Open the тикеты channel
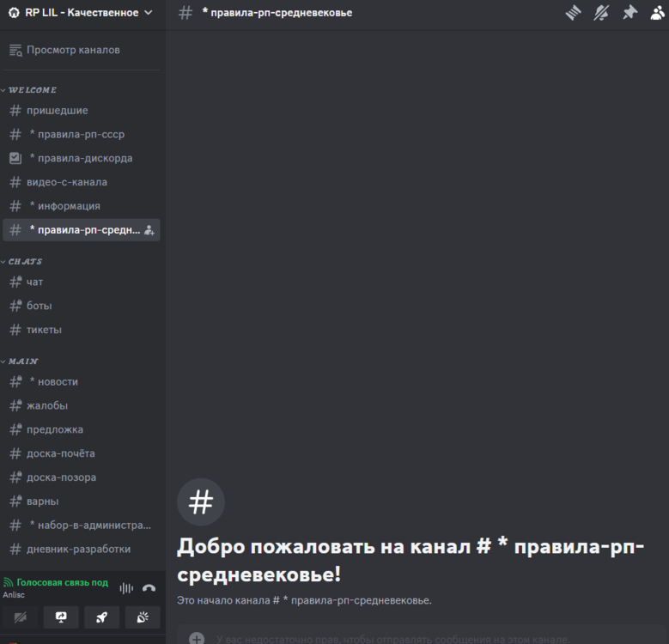 (82, 330)
